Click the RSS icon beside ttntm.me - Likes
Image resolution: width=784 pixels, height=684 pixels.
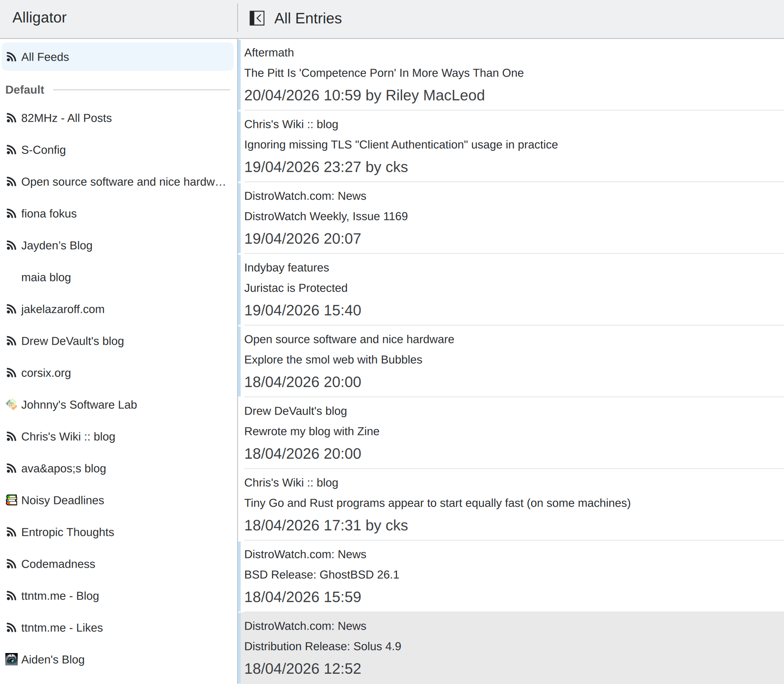12,628
